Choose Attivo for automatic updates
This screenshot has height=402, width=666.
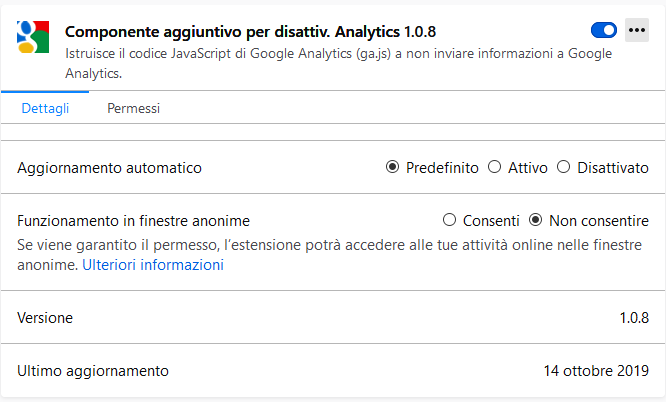click(494, 167)
